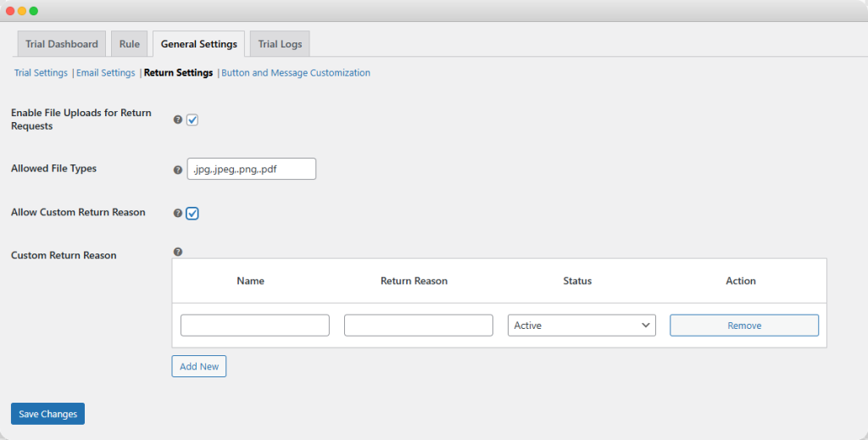Select the General Settings tab
This screenshot has height=440, width=868.
(x=199, y=44)
